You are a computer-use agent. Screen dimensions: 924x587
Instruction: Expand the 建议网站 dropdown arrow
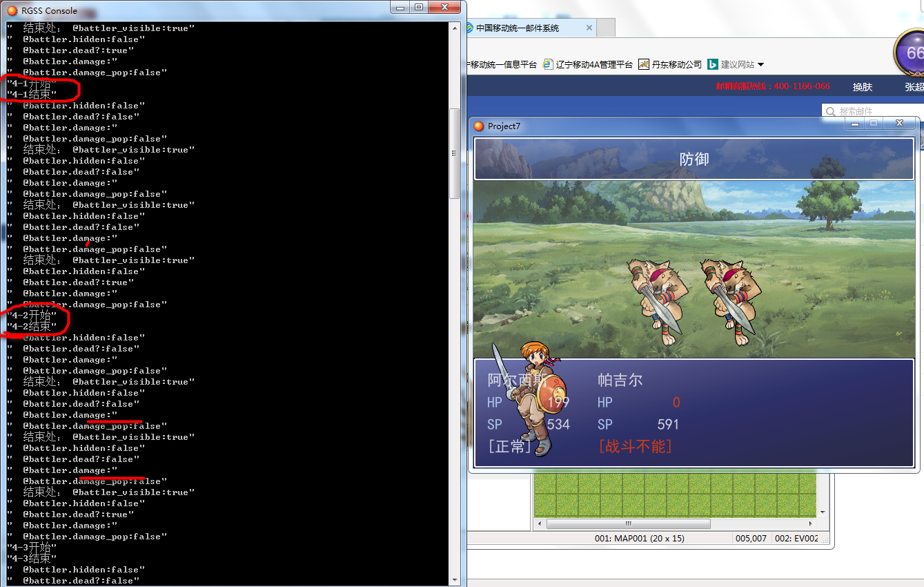760,65
